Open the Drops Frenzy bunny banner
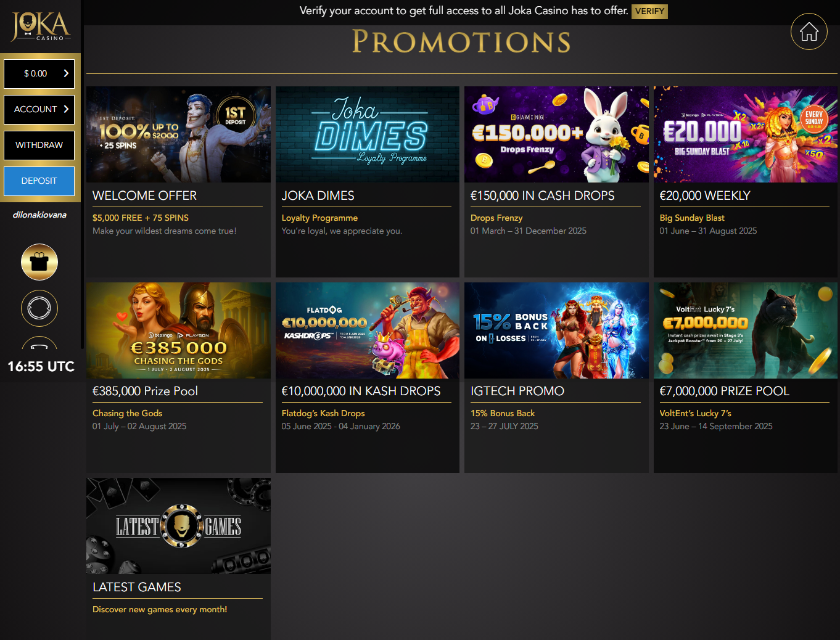The width and height of the screenshot is (840, 640). coord(556,134)
